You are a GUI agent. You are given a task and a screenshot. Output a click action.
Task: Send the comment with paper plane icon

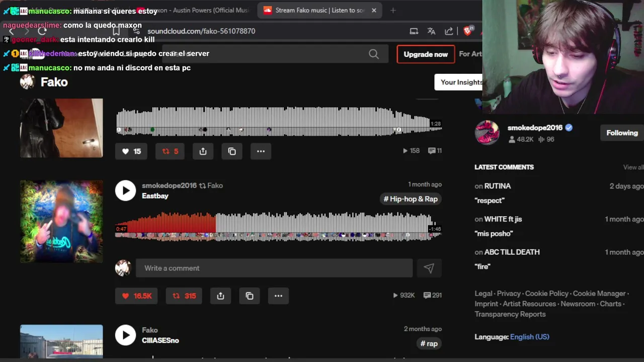point(429,268)
